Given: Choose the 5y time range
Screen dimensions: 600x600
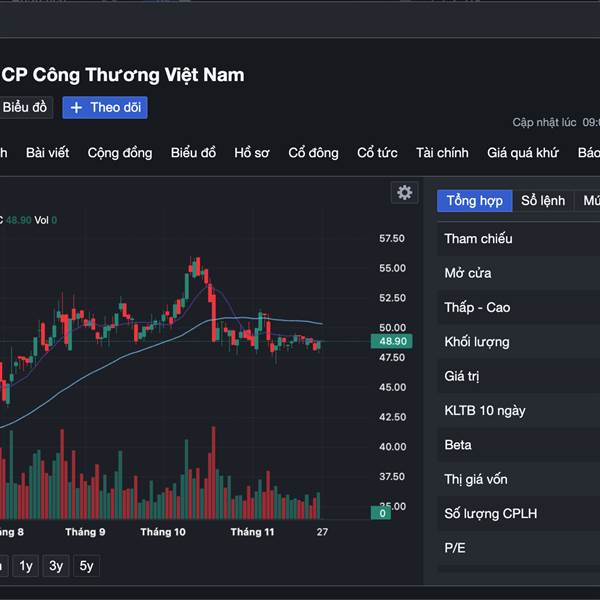Looking at the screenshot, I should coord(87,566).
